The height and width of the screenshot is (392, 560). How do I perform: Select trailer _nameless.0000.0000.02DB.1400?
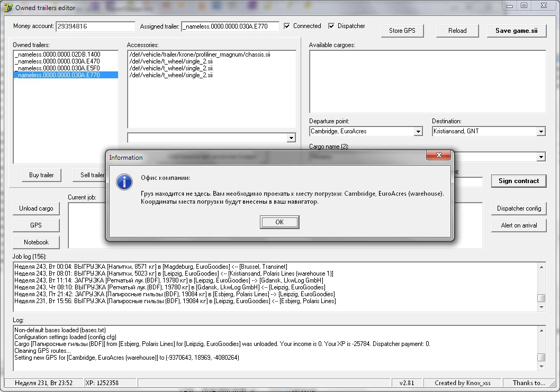click(x=66, y=54)
